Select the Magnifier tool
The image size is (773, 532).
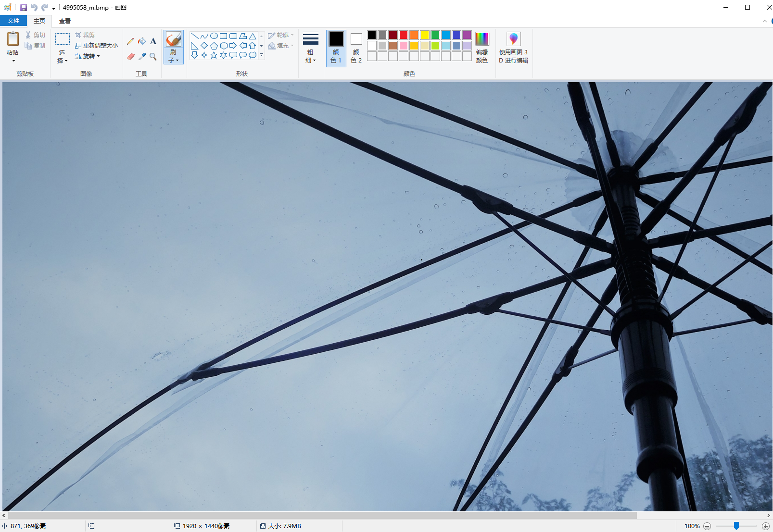coord(153,57)
